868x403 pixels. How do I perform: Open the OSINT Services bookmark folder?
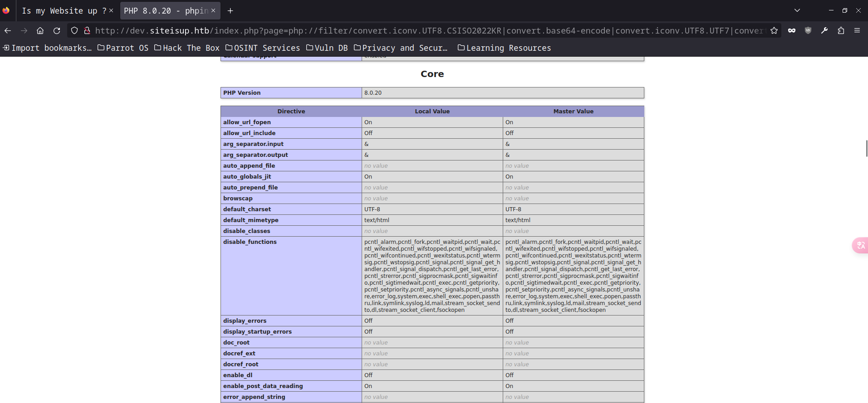(x=263, y=48)
